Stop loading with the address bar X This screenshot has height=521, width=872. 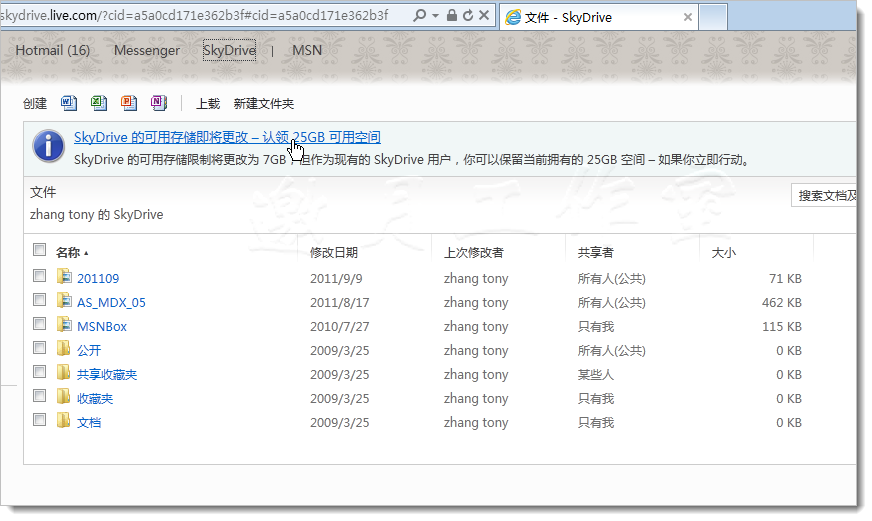click(484, 15)
